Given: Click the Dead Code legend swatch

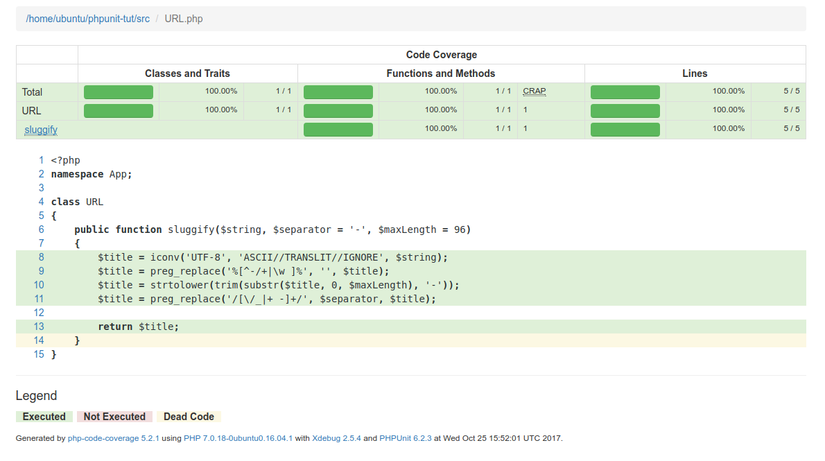Looking at the screenshot, I should 188,417.
